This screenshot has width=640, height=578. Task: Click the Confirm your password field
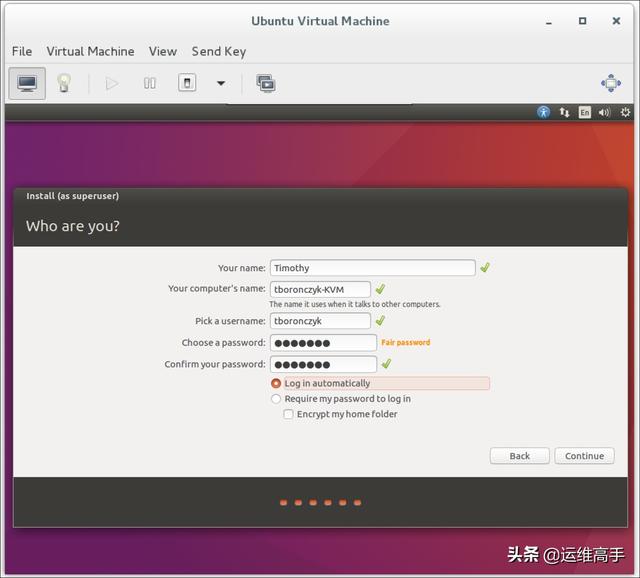[x=323, y=364]
